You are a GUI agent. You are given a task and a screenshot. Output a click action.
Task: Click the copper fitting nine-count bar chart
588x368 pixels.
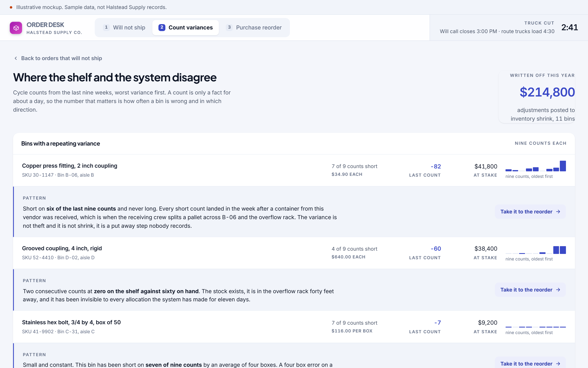(x=536, y=166)
